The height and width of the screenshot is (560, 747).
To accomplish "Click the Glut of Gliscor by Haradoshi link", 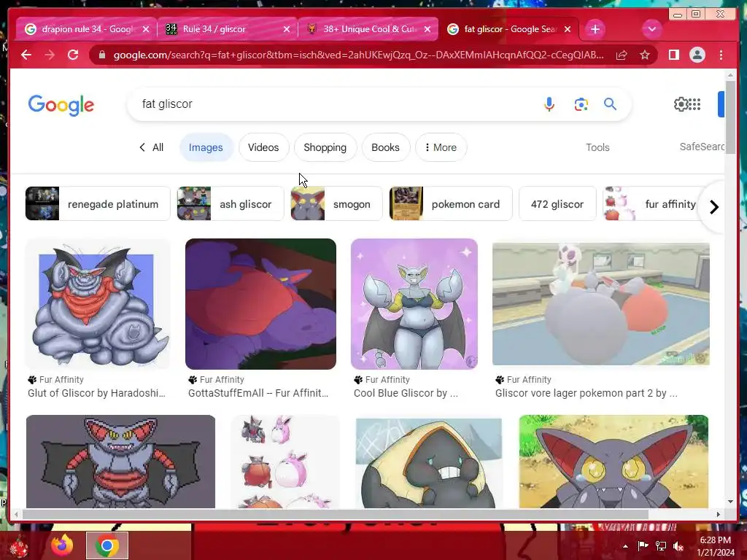I will (x=96, y=393).
